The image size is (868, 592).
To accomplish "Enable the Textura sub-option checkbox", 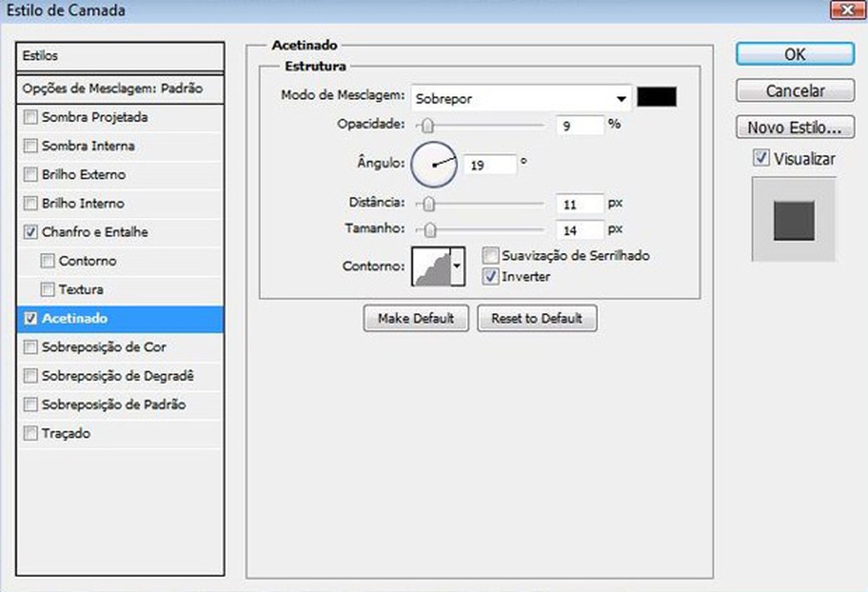I will 48,289.
